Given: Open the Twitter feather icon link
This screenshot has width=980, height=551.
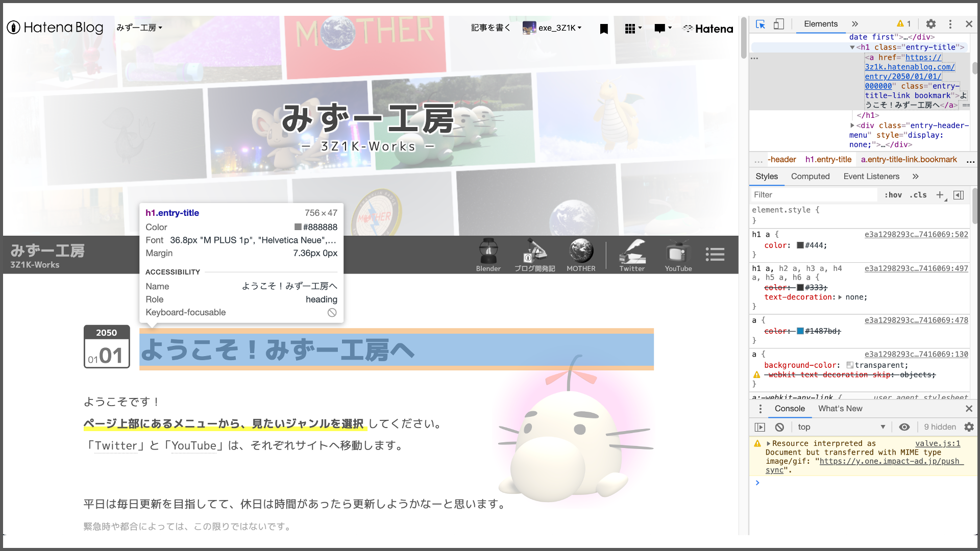Looking at the screenshot, I should (x=632, y=255).
